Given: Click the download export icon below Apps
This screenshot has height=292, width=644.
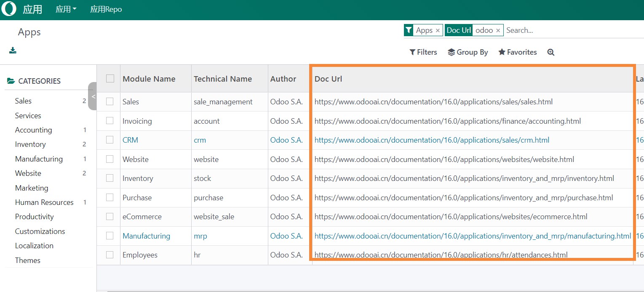Looking at the screenshot, I should coord(13,51).
